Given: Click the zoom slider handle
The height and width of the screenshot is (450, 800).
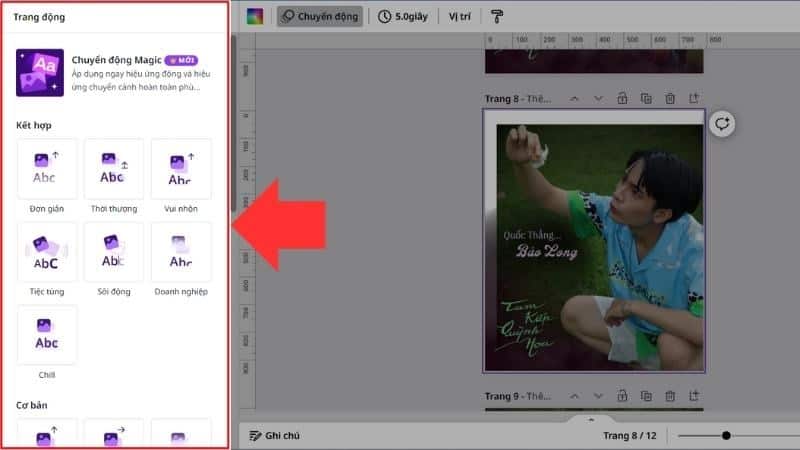Looking at the screenshot, I should [726, 435].
